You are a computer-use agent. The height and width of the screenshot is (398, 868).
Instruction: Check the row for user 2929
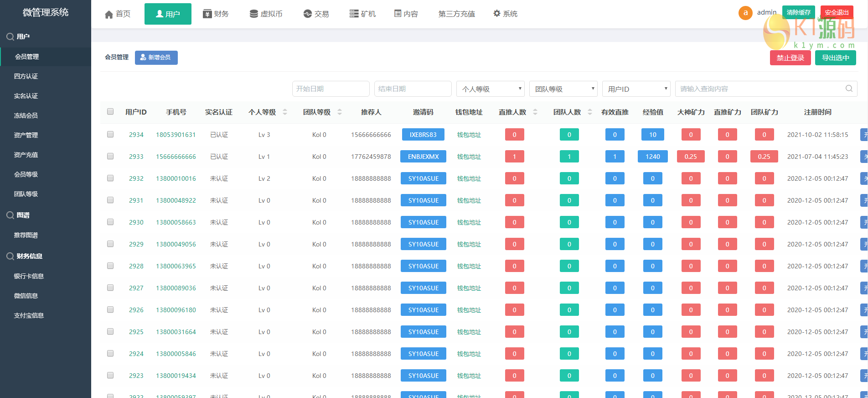[x=110, y=244]
